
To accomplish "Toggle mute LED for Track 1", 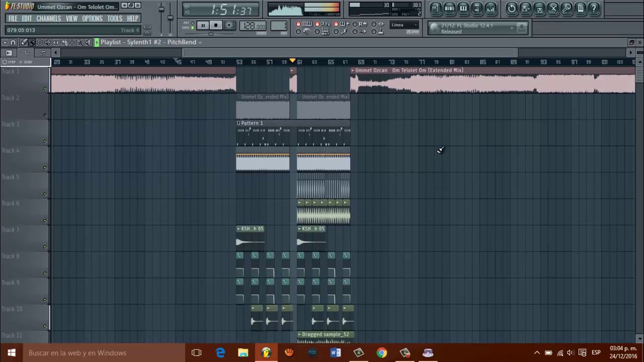I will click(45, 88).
